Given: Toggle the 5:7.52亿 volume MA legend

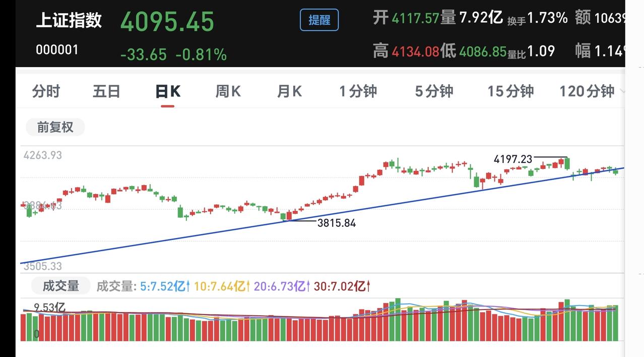Looking at the screenshot, I should [164, 285].
